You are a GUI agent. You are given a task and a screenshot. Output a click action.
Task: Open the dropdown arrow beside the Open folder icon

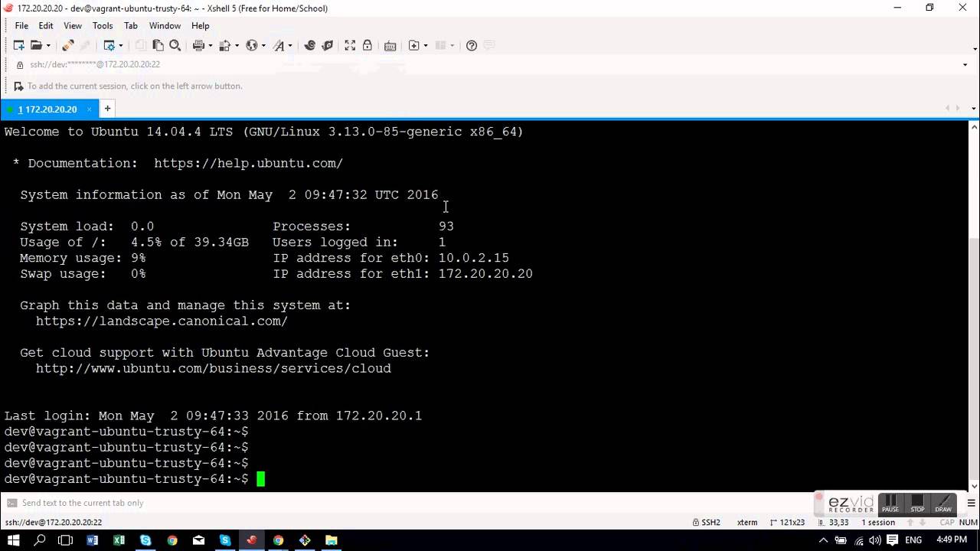[47, 46]
